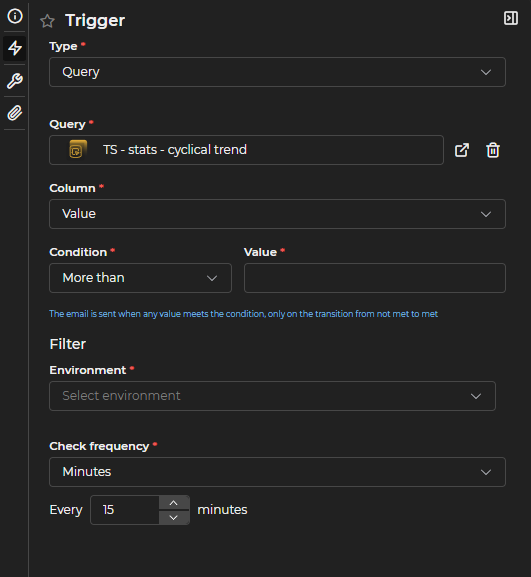The width and height of the screenshot is (531, 577).
Task: Open the Select environment dropdown
Action: point(272,396)
